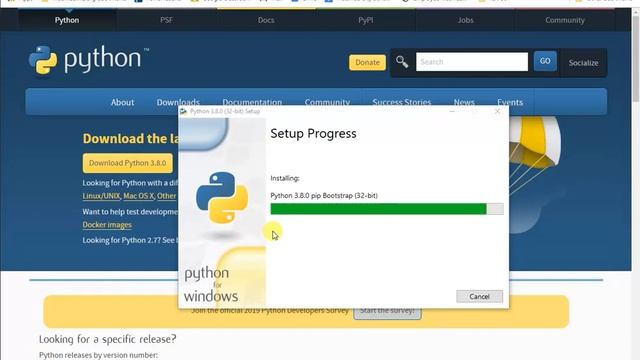Viewport: 640px width, 360px height.
Task: Close the Python Setup dialog
Action: [497, 111]
